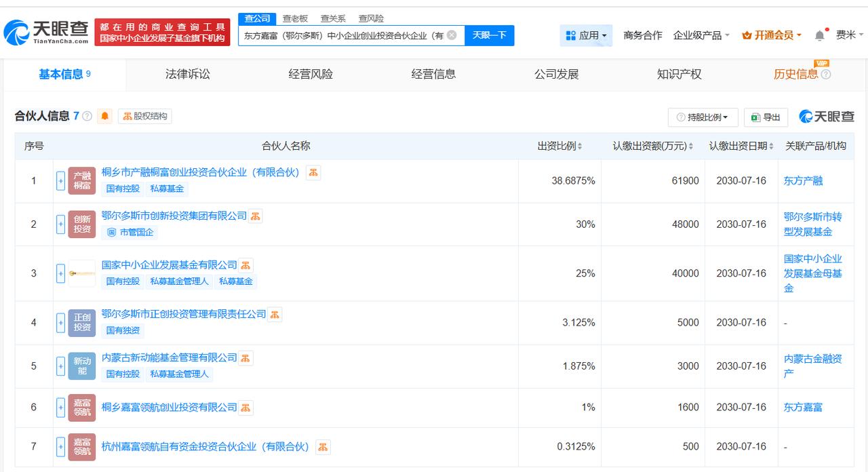868x472 pixels.
Task: Click the 国有独资 tag
Action: coord(123,331)
